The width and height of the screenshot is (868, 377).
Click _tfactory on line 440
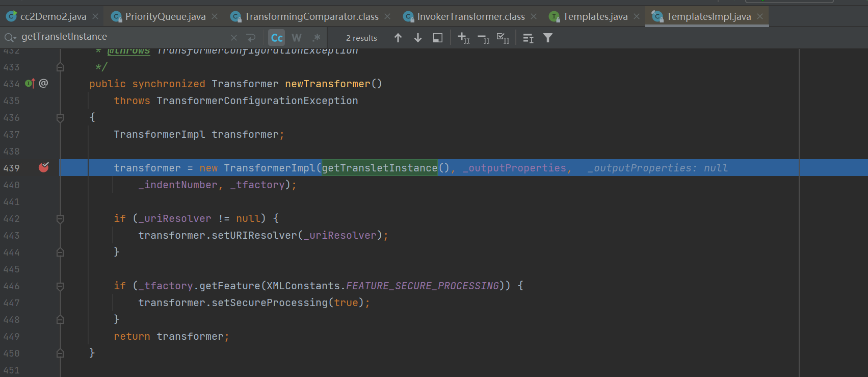(257, 185)
